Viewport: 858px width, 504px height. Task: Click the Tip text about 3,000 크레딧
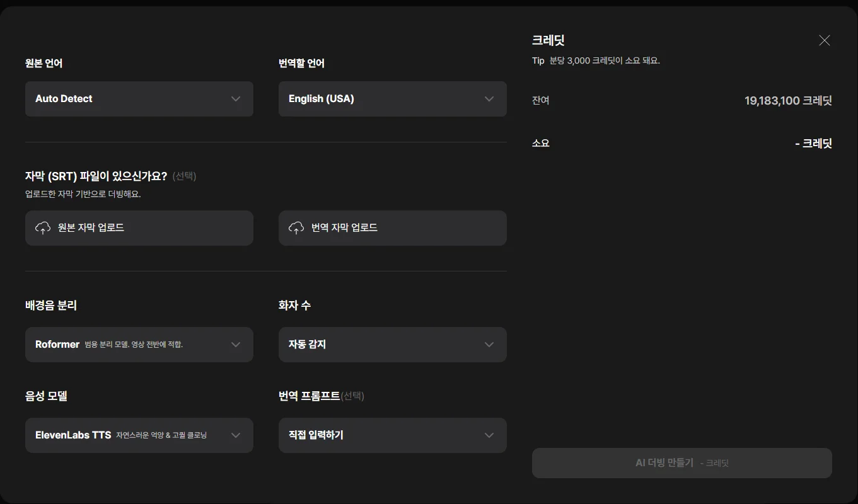596,61
